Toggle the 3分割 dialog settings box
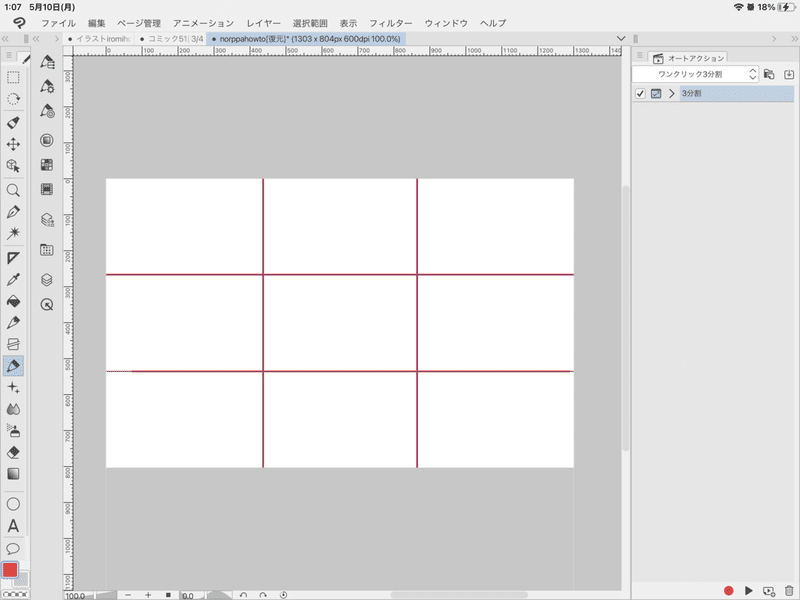 tap(656, 93)
